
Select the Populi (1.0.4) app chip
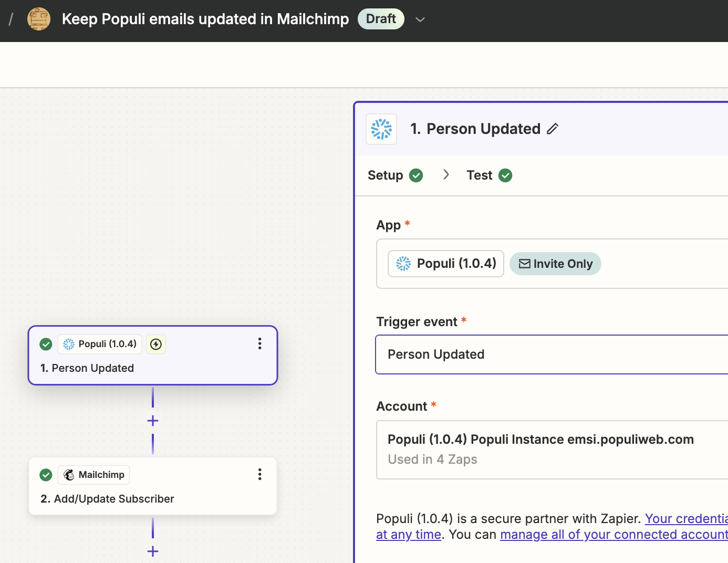(x=446, y=264)
